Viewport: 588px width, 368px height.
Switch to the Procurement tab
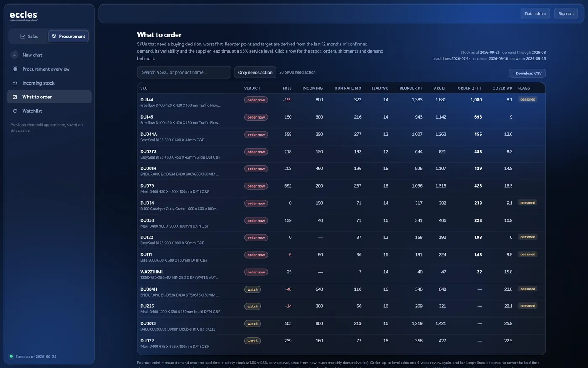point(68,36)
